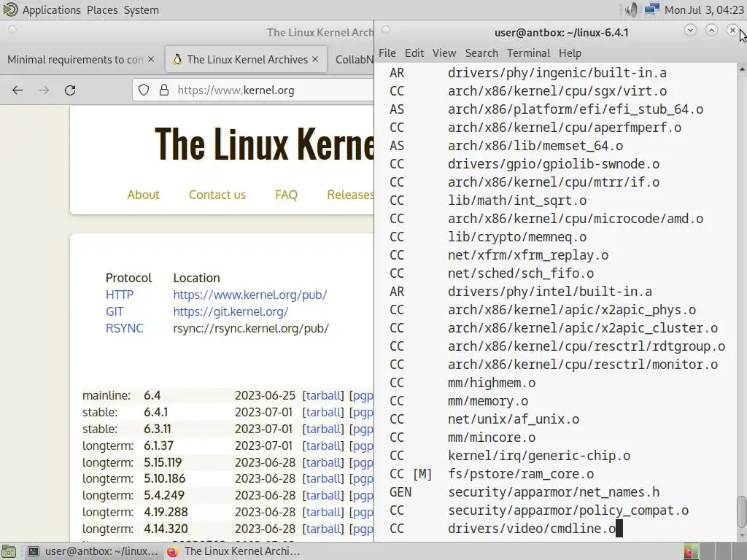
Task: View site security via padlock icon
Action: point(164,90)
